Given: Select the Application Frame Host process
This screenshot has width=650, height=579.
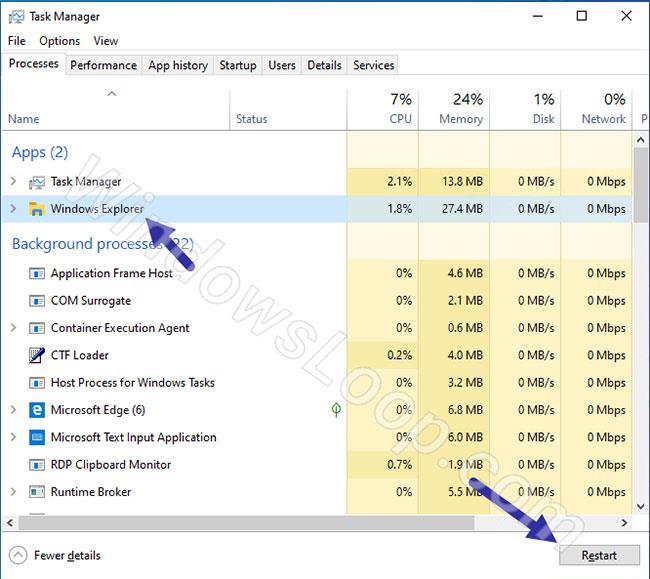Looking at the screenshot, I should (x=111, y=274).
